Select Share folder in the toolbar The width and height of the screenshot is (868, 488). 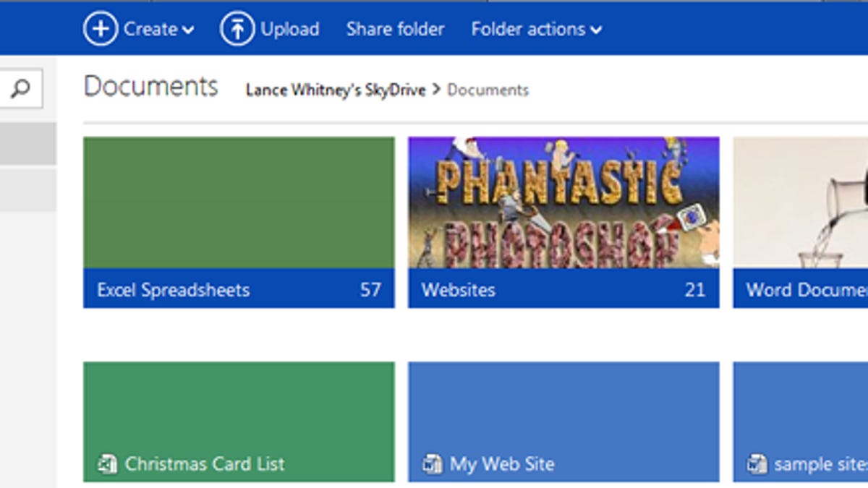click(395, 29)
